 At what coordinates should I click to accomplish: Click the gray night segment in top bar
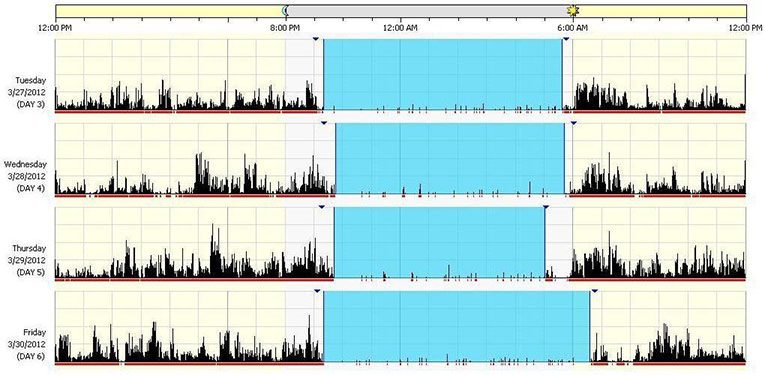click(x=429, y=11)
